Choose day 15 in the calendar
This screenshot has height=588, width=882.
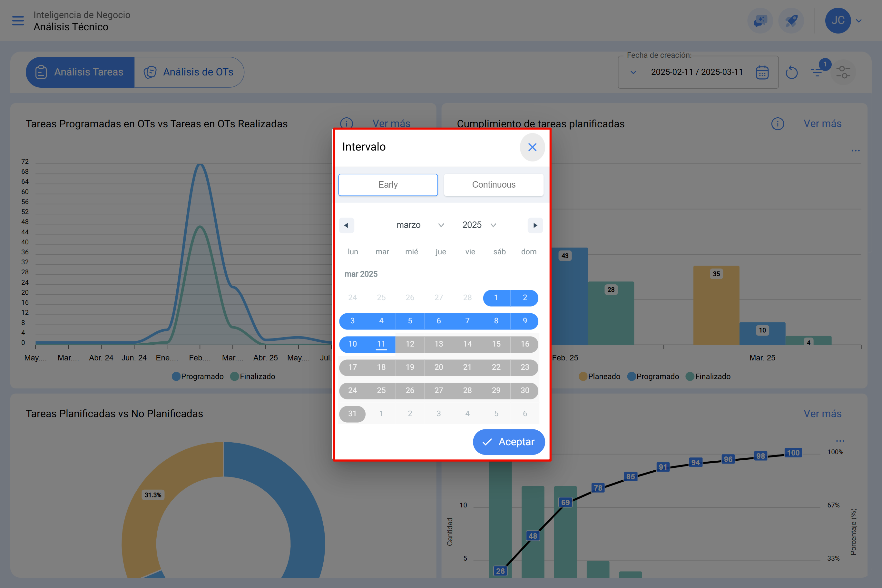(496, 344)
